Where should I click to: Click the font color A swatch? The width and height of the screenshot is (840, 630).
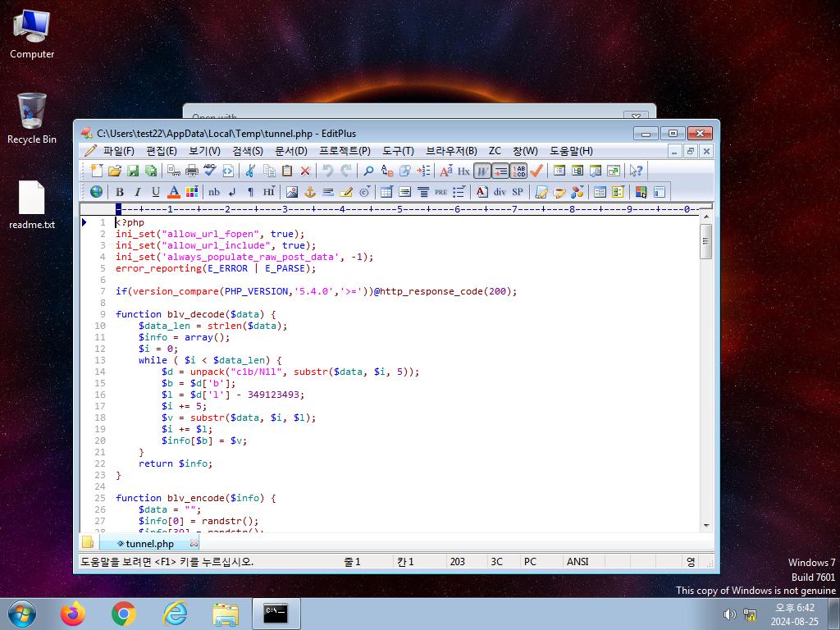pyautogui.click(x=174, y=191)
